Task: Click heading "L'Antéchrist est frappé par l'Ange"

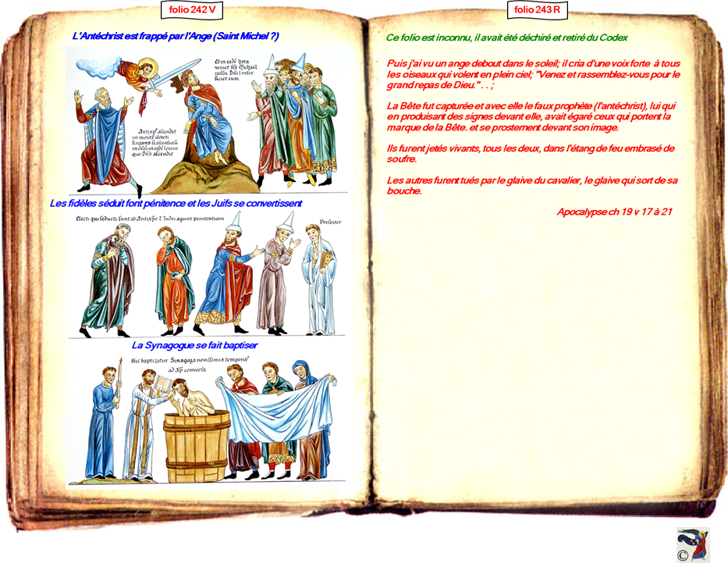Action: pos(176,36)
